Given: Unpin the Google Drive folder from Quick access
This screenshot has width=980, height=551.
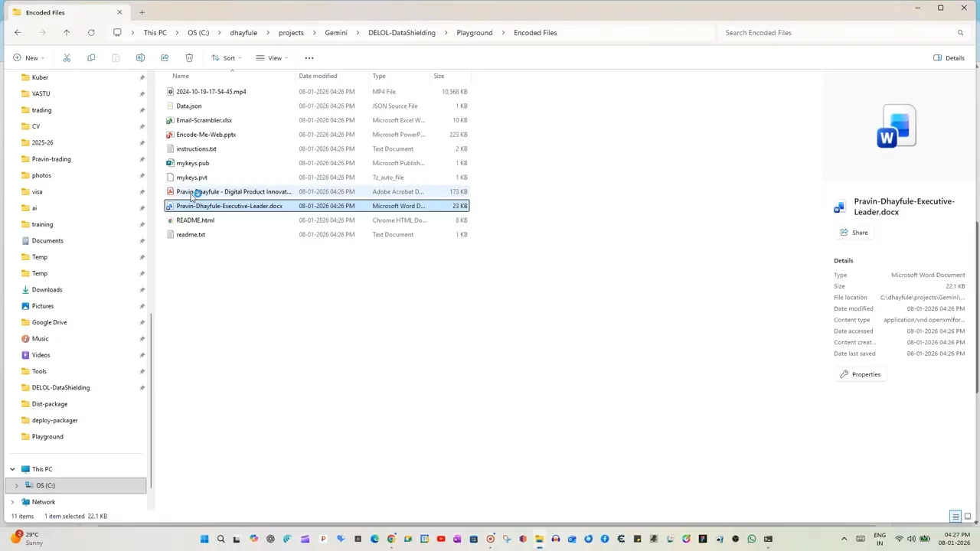Looking at the screenshot, I should coord(142,323).
